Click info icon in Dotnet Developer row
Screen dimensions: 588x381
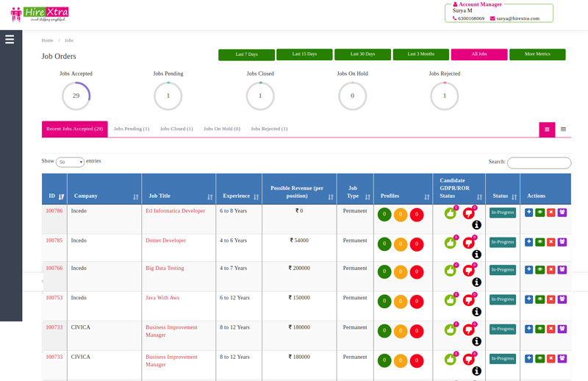click(476, 254)
